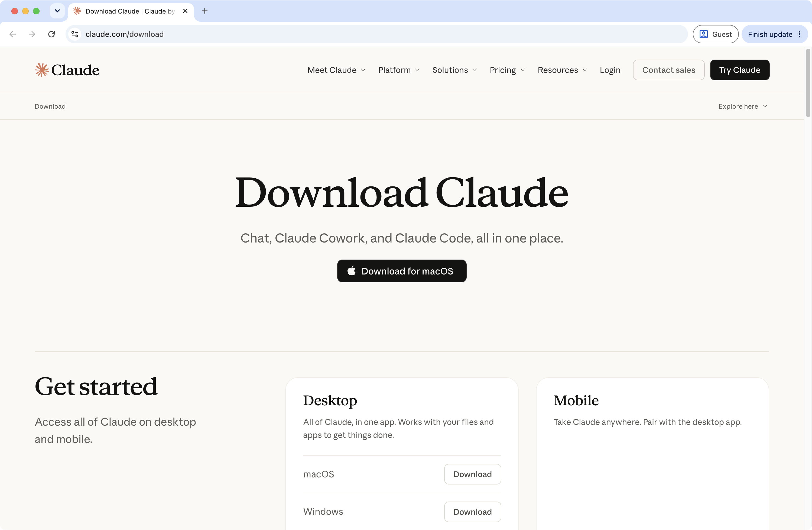The width and height of the screenshot is (812, 530).
Task: Click the Try Claude button
Action: 740,70
